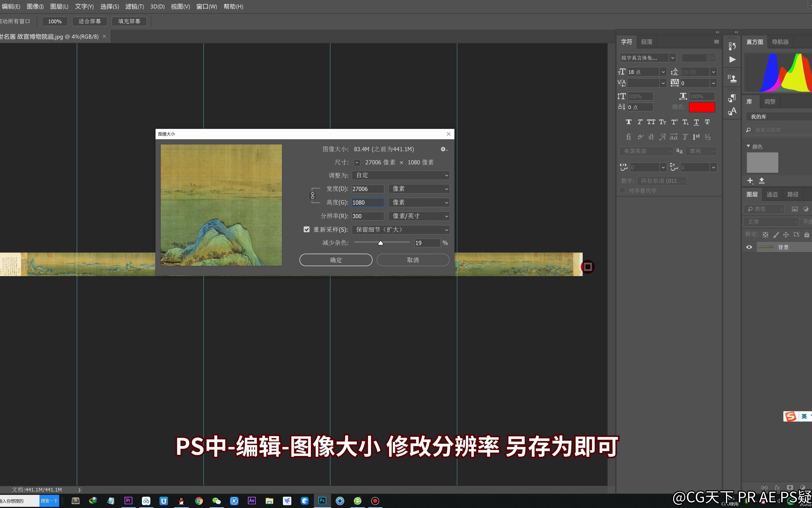Click the red text color swatch

coord(702,107)
